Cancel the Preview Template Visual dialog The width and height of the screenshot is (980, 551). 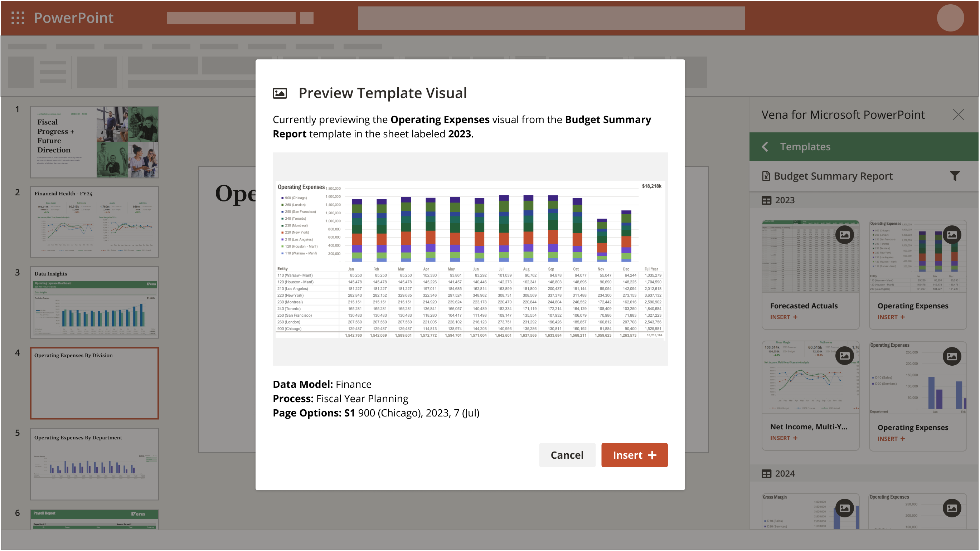point(567,455)
